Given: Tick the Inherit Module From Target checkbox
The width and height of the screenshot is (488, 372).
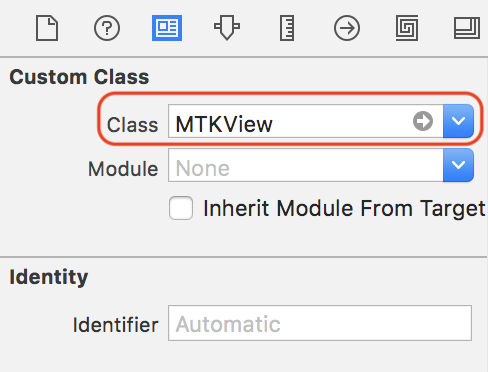Looking at the screenshot, I should pos(181,208).
